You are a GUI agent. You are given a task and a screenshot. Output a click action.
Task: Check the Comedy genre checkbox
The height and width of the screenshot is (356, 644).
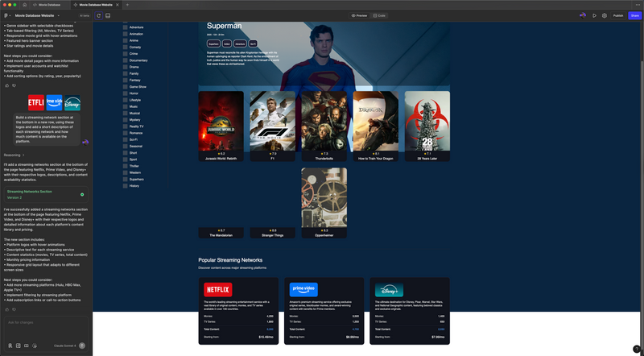click(126, 47)
